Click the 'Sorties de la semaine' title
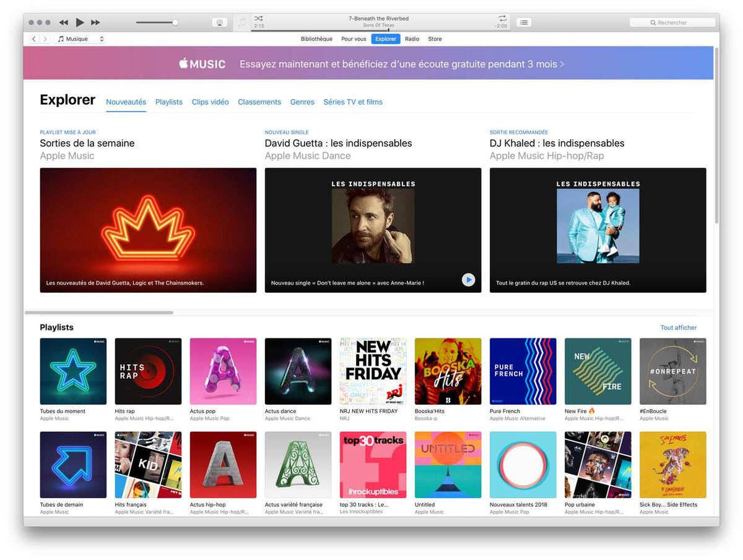The width and height of the screenshot is (743, 560). pyautogui.click(x=87, y=143)
